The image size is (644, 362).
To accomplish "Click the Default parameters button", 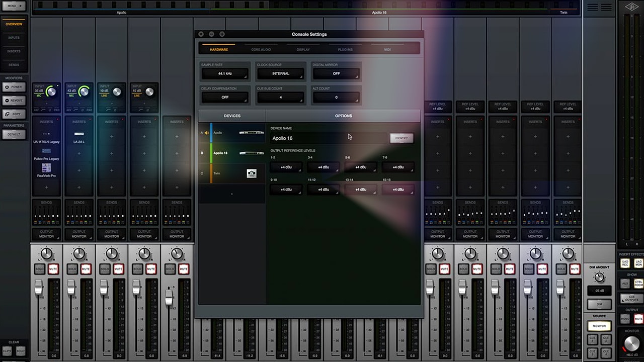I will tap(14, 134).
